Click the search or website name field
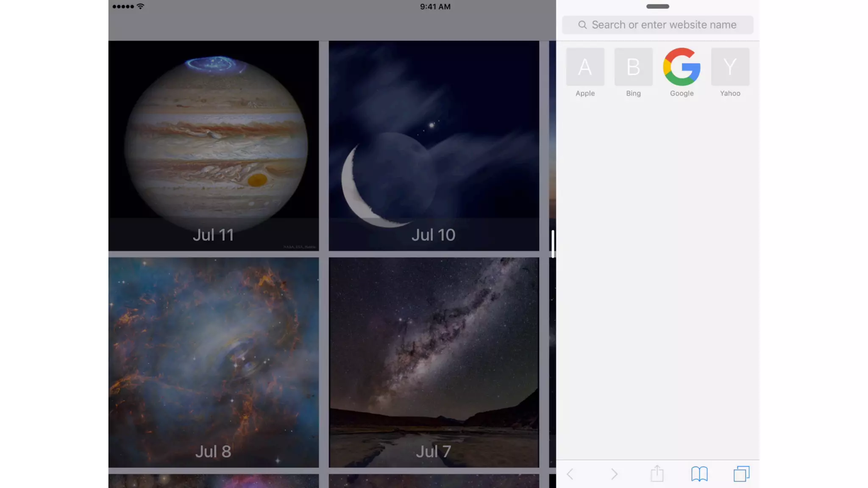Image resolution: width=868 pixels, height=488 pixels. 663,25
